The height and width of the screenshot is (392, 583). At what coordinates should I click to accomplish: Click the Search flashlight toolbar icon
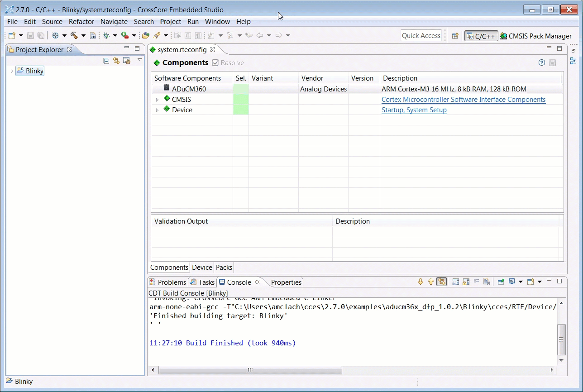157,35
